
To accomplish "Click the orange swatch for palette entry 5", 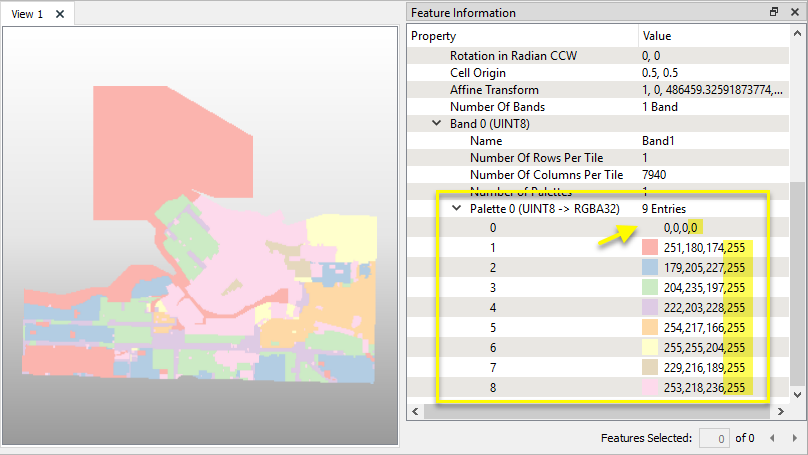I will 650,327.
